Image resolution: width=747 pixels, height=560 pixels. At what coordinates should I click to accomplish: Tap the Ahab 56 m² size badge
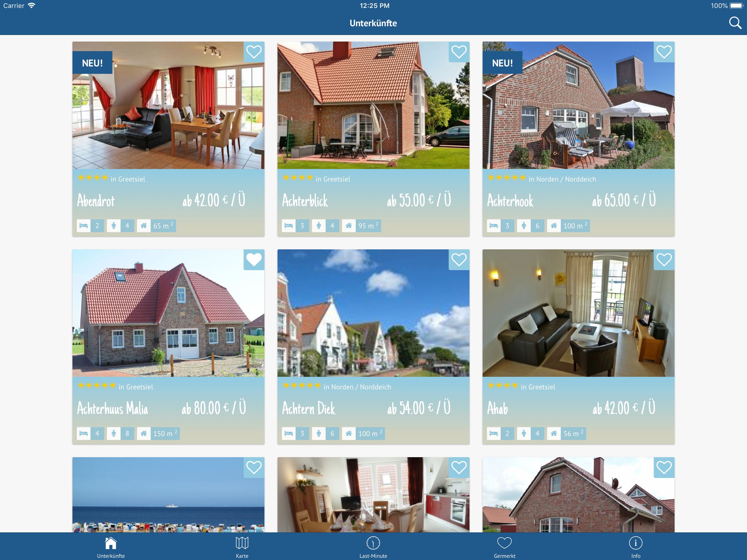[573, 433]
